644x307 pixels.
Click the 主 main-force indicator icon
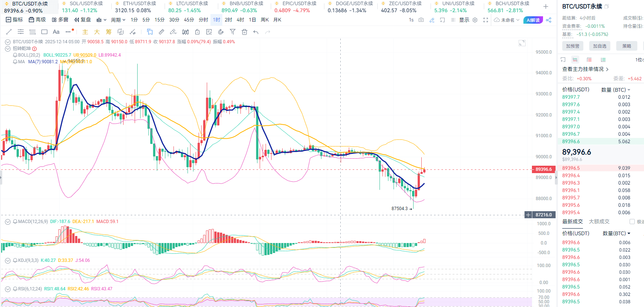tap(85, 32)
